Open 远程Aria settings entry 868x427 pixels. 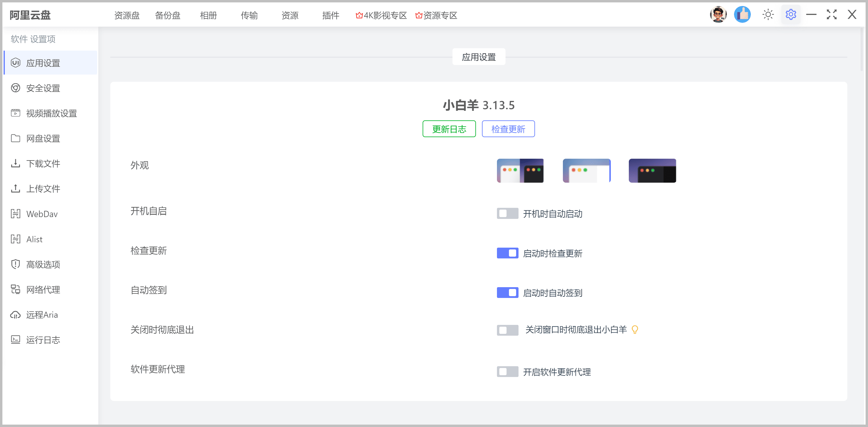[x=51, y=314]
